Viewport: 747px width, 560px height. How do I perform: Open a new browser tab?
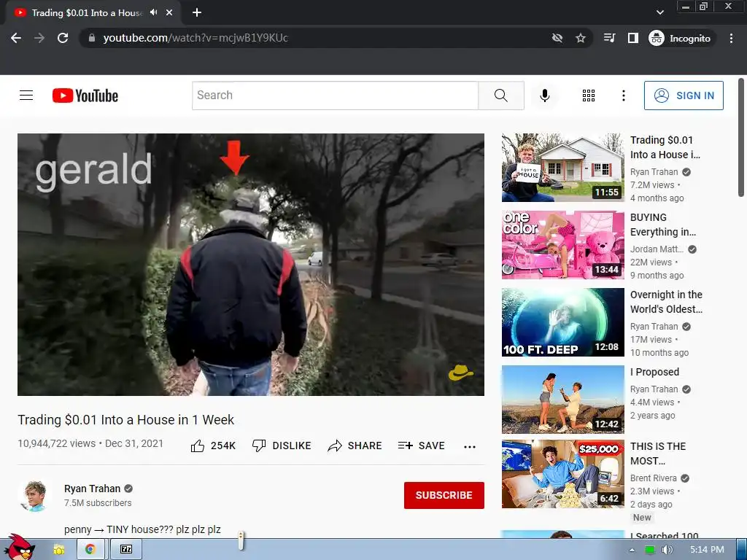point(197,13)
